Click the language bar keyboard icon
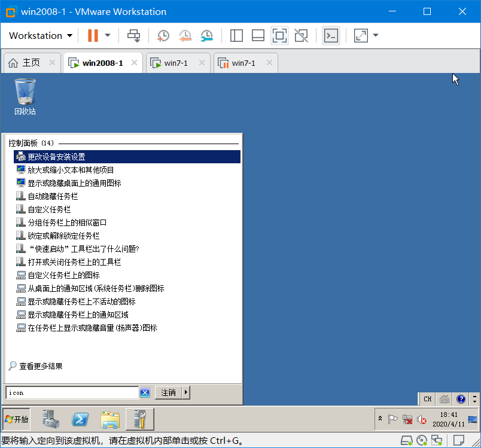 (444, 399)
